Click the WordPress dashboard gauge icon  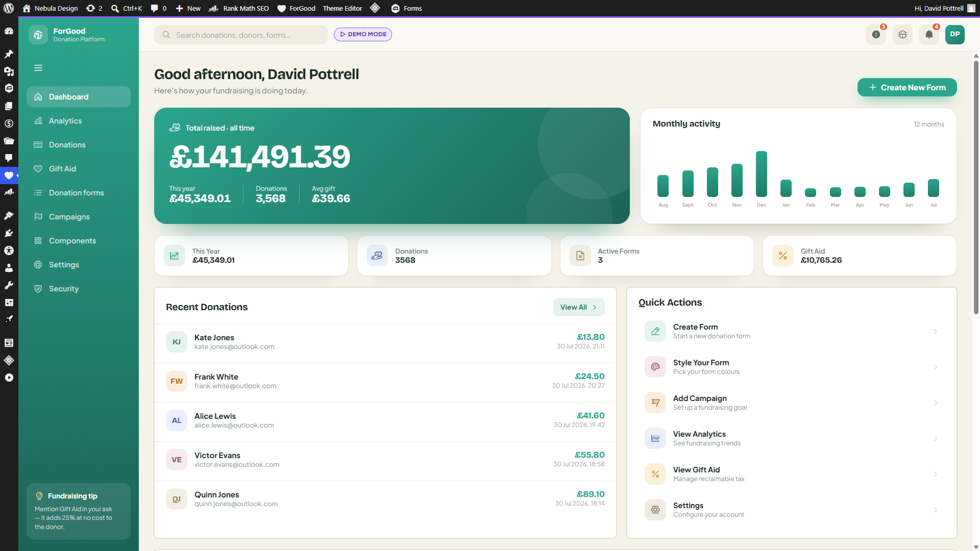(x=9, y=31)
